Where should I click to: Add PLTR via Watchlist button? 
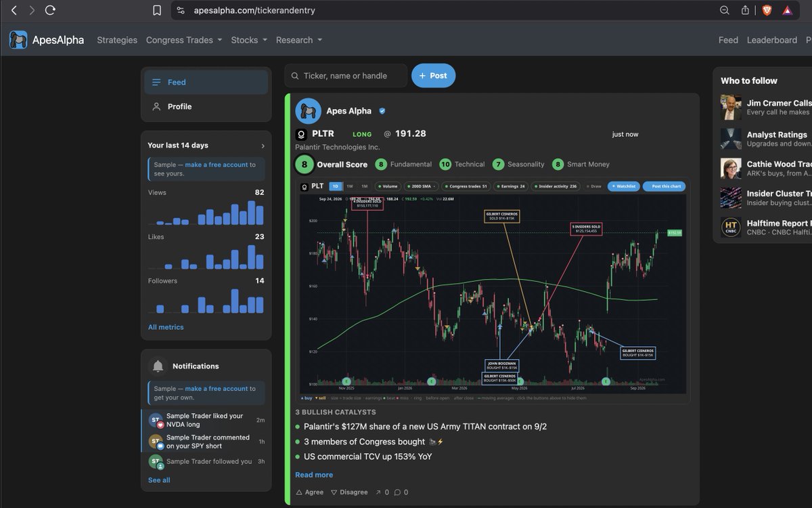(x=623, y=186)
